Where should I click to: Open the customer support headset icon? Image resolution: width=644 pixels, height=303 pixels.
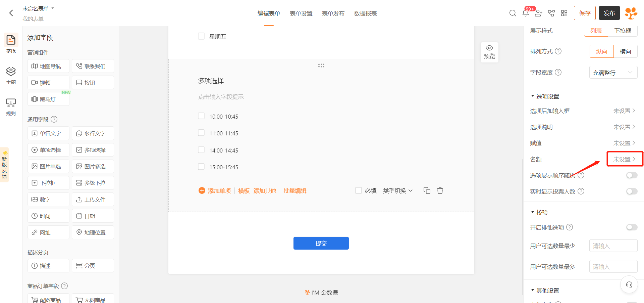tap(629, 285)
